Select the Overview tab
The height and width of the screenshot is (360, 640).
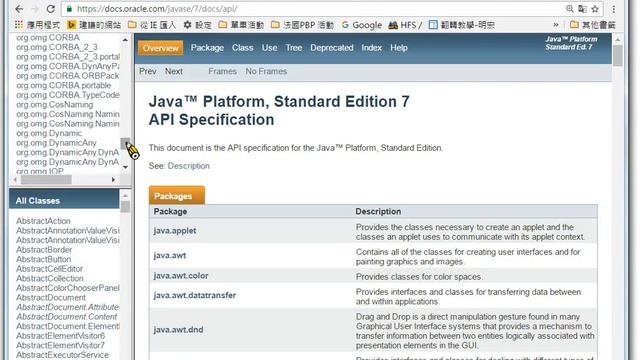pyautogui.click(x=160, y=48)
